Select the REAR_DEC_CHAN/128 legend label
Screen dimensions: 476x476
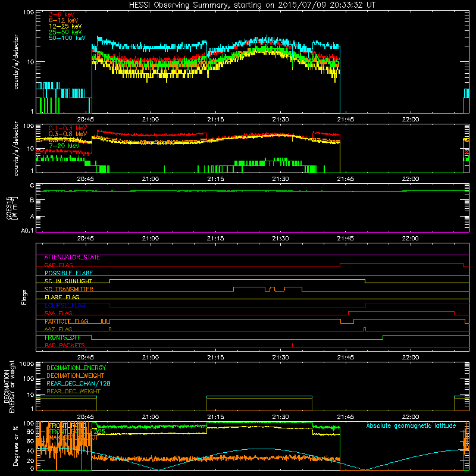click(79, 383)
